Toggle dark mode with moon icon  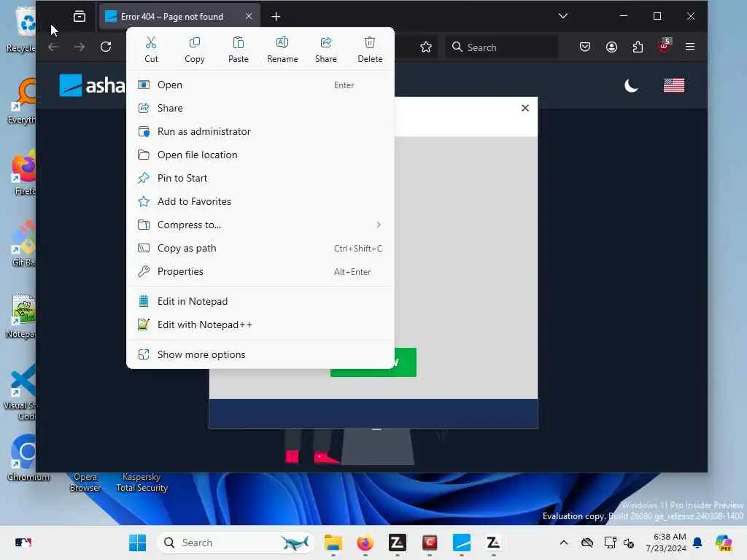tap(631, 86)
